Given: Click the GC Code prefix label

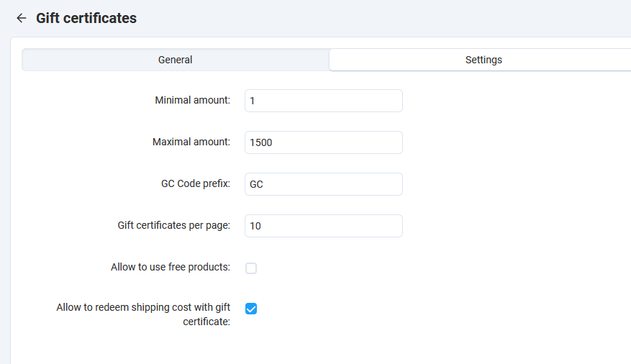Looking at the screenshot, I should (x=196, y=184).
